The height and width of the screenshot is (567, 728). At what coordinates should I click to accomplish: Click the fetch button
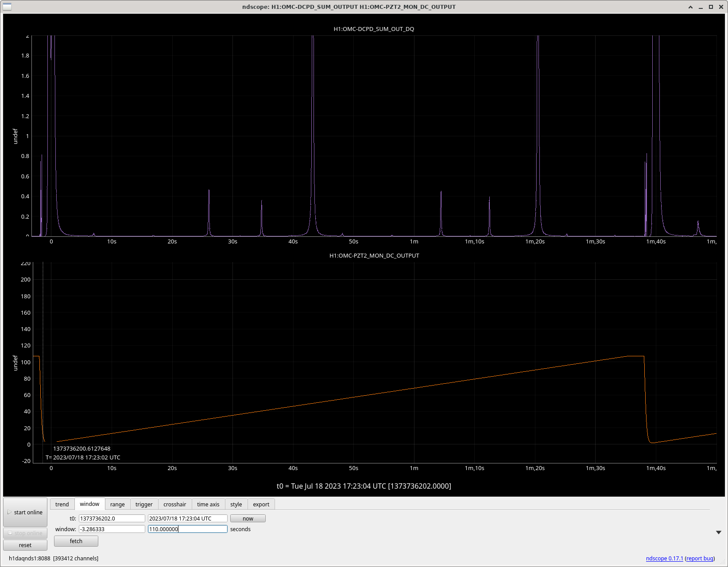[x=76, y=541]
